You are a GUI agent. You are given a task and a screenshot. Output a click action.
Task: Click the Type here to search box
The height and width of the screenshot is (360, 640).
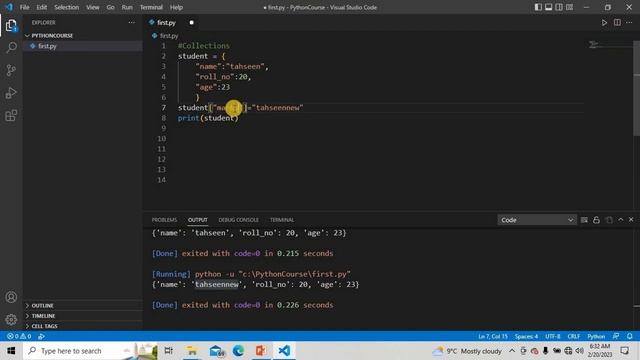[90, 351]
